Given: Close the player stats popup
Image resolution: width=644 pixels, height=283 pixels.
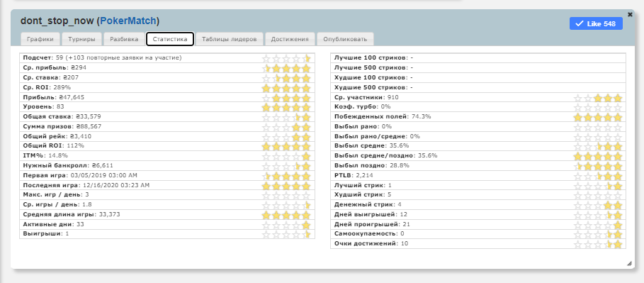Looking at the screenshot, I should coord(631,14).
